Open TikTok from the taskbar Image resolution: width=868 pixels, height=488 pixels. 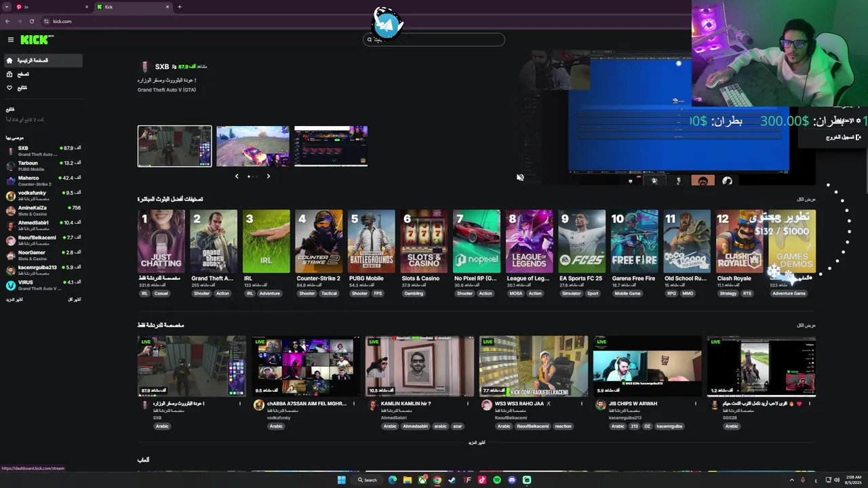[x=482, y=480]
